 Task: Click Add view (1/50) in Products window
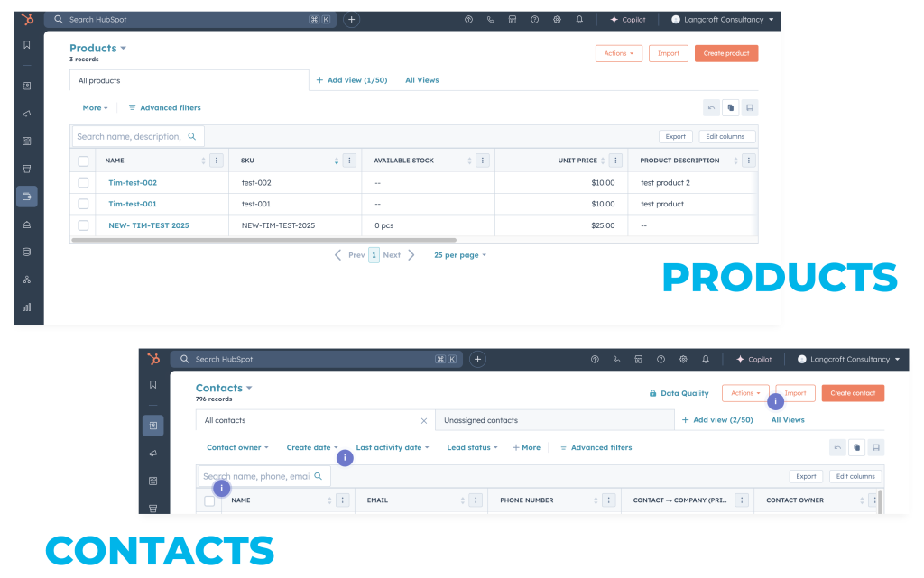[x=352, y=80]
